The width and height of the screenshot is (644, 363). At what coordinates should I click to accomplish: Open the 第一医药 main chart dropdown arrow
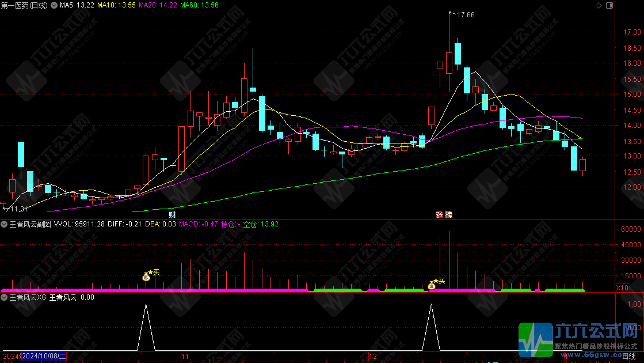click(x=53, y=5)
